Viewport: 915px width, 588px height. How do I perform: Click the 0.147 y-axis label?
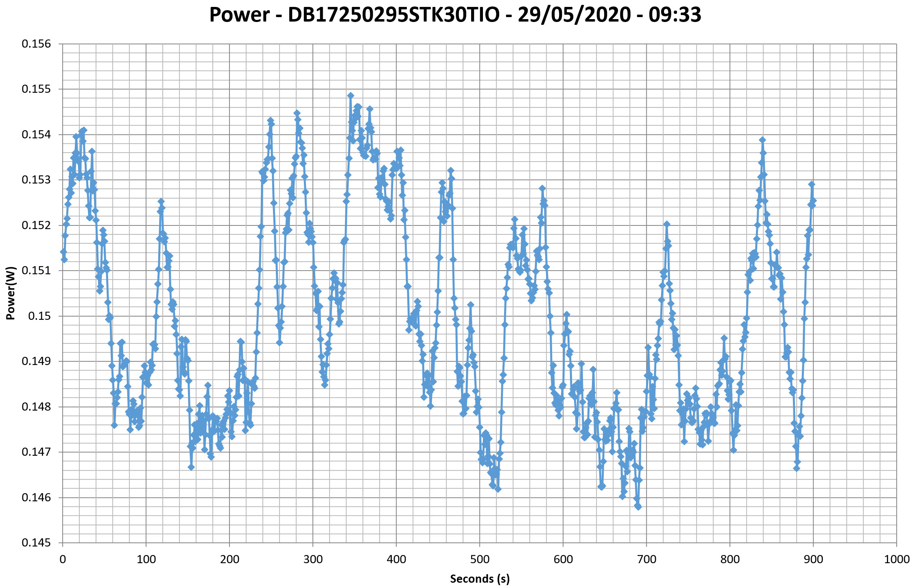[37, 452]
